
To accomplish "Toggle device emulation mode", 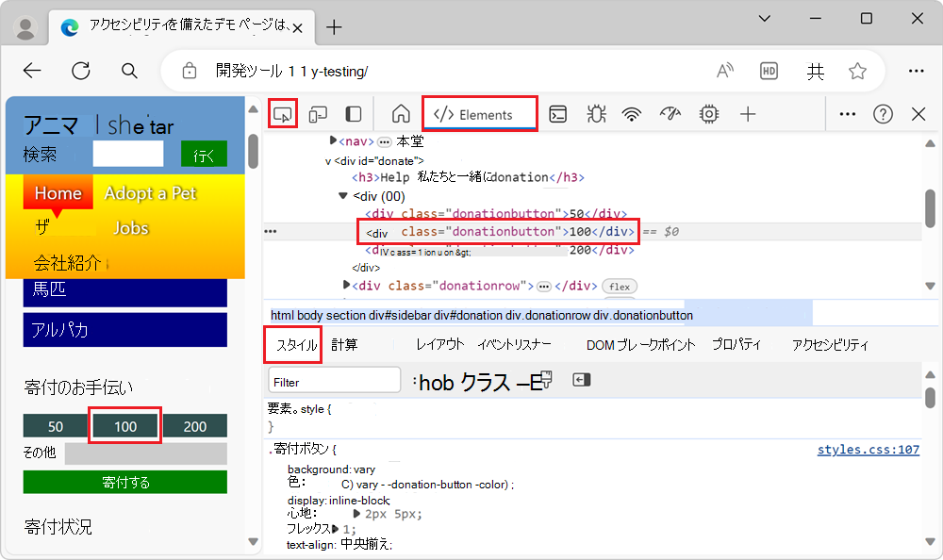I will click(x=318, y=113).
